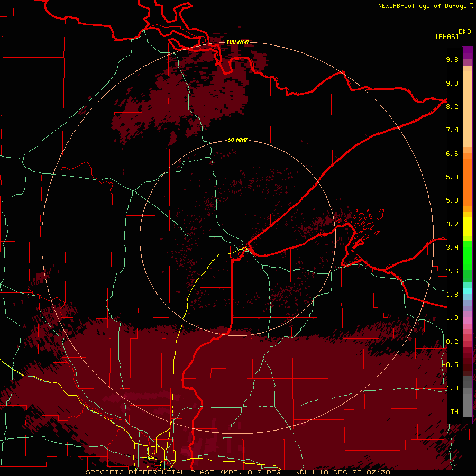The width and height of the screenshot is (476, 476).
Task: Pick the pale peach segment of the color bar
Action: click(x=467, y=108)
